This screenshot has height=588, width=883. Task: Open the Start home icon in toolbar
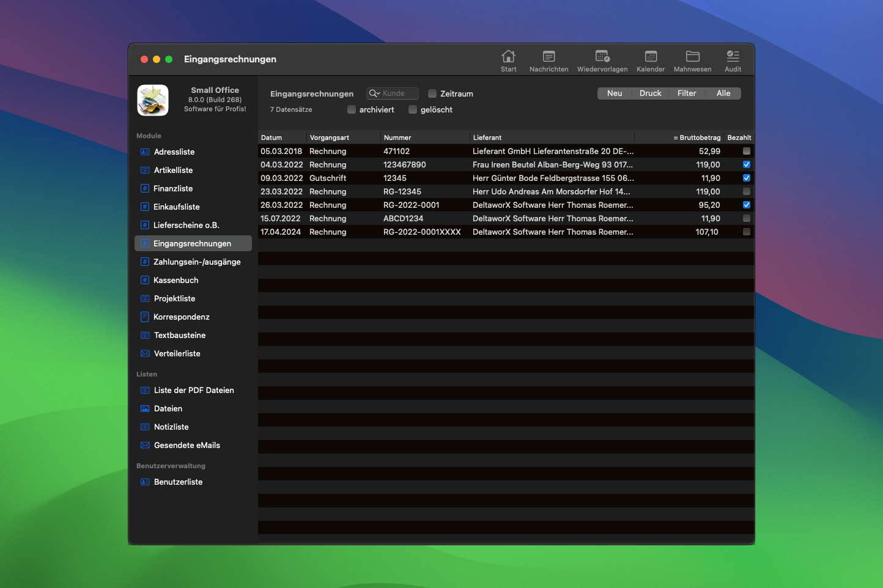pos(508,57)
